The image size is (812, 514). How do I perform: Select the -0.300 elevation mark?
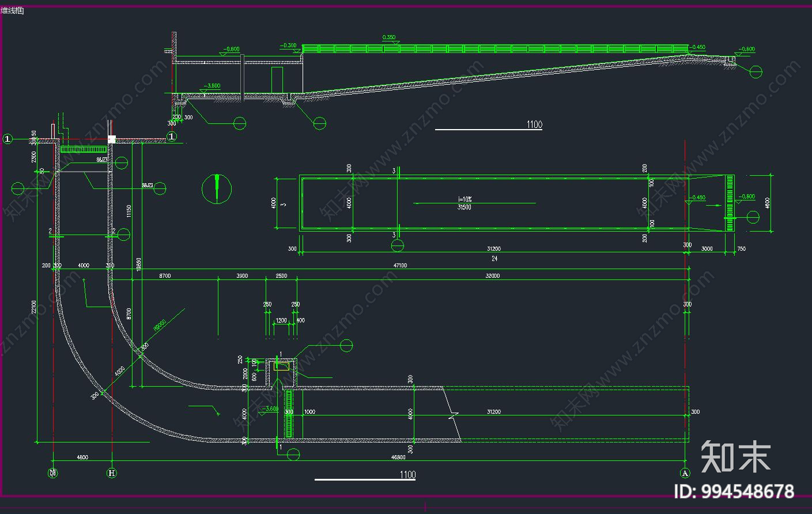[x=289, y=46]
